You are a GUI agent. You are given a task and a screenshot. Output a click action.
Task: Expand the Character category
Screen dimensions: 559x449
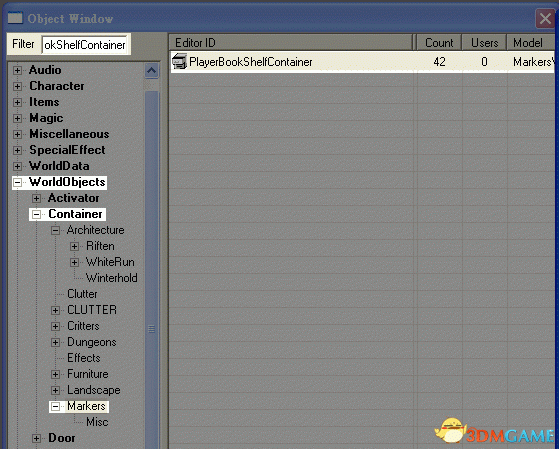(17, 86)
